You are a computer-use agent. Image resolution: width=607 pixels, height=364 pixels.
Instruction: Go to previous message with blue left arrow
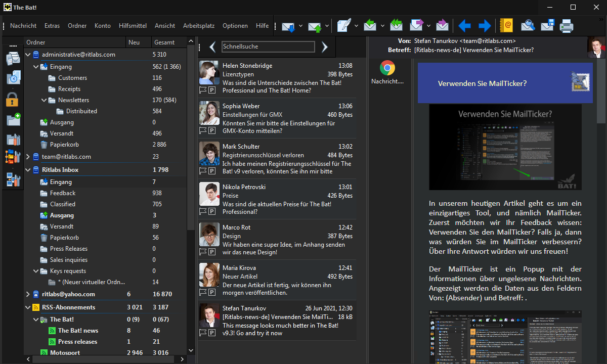pos(464,26)
